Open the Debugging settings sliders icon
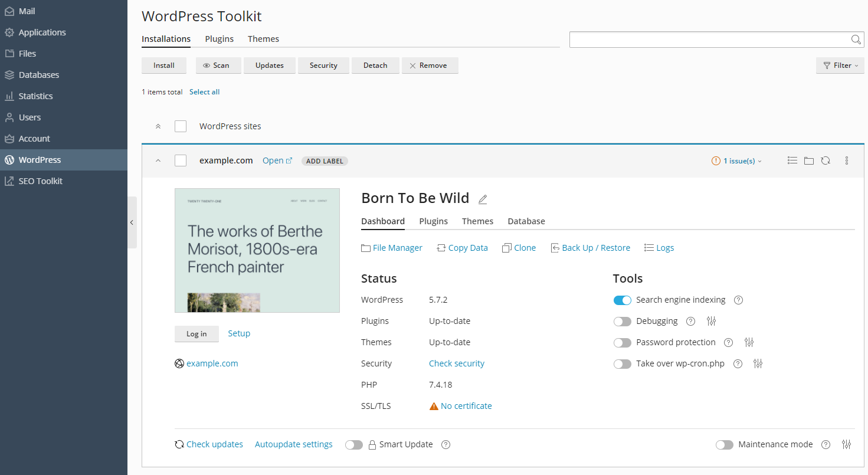 point(711,321)
